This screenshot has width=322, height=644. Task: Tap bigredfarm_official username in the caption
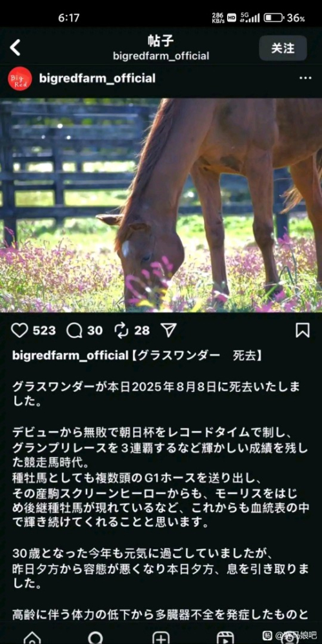pos(70,356)
